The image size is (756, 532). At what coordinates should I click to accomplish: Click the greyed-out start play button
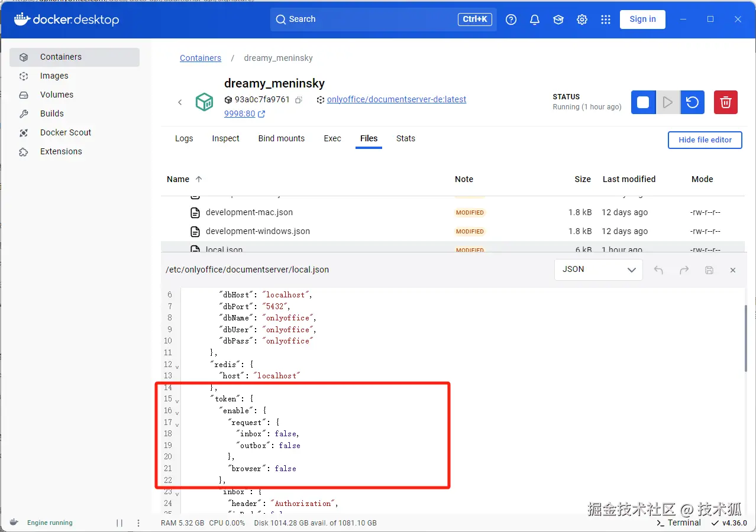[x=668, y=102]
